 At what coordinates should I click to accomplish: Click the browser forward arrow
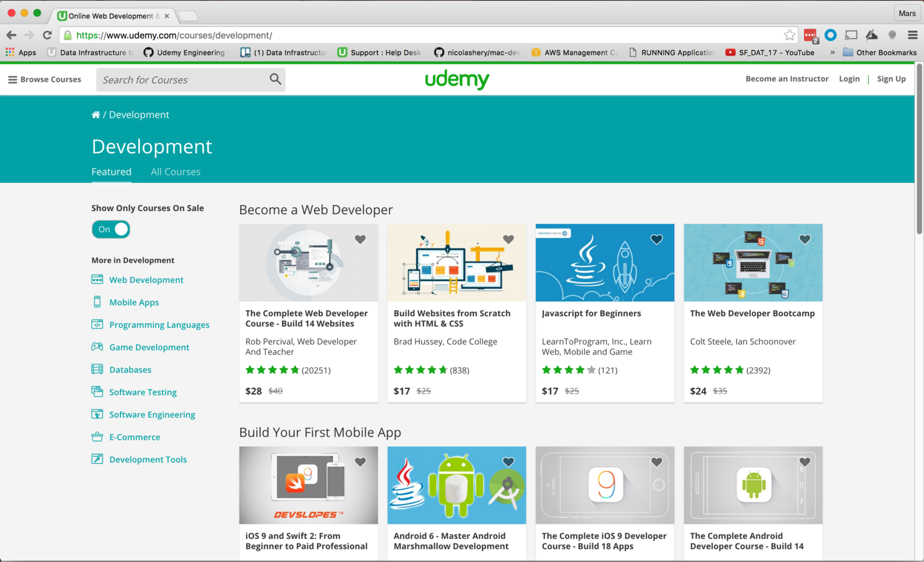29,35
